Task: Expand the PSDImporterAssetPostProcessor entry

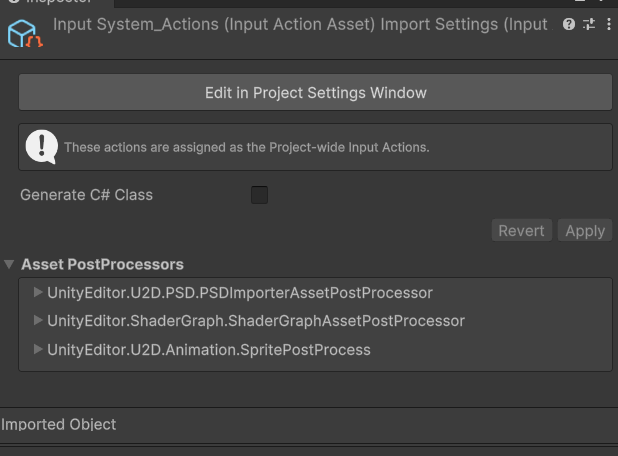Action: (x=38, y=293)
